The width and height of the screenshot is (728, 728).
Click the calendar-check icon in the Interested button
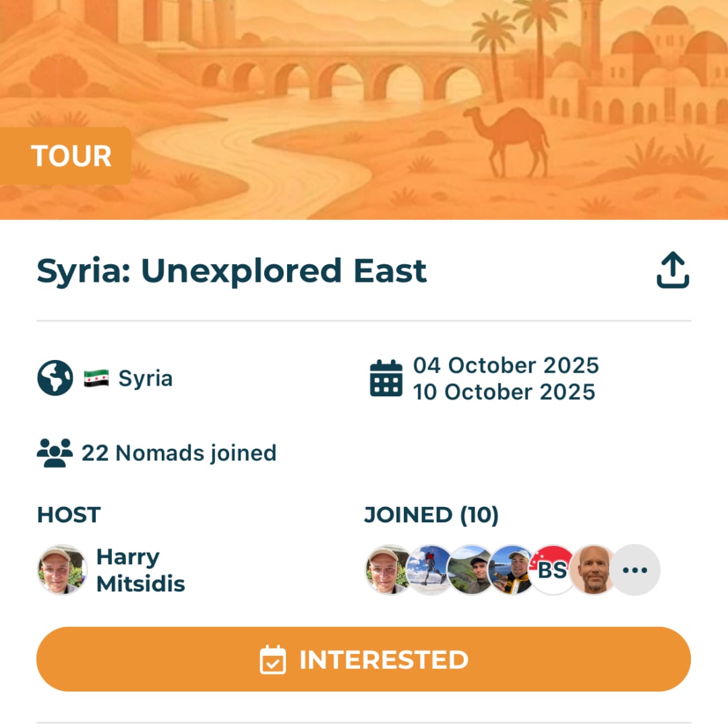tap(273, 660)
